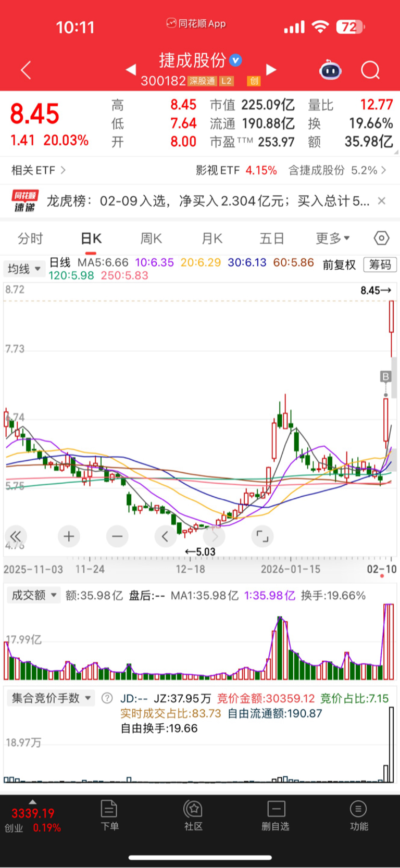Viewport: 400px width, 868px height.
Task: Tap 自由流通额:190.87 value
Action: click(275, 713)
